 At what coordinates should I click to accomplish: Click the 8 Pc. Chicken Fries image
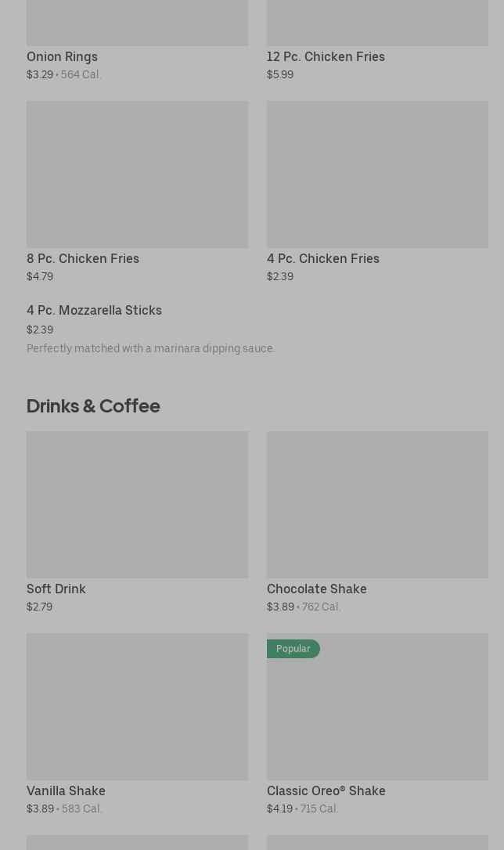coord(137,175)
